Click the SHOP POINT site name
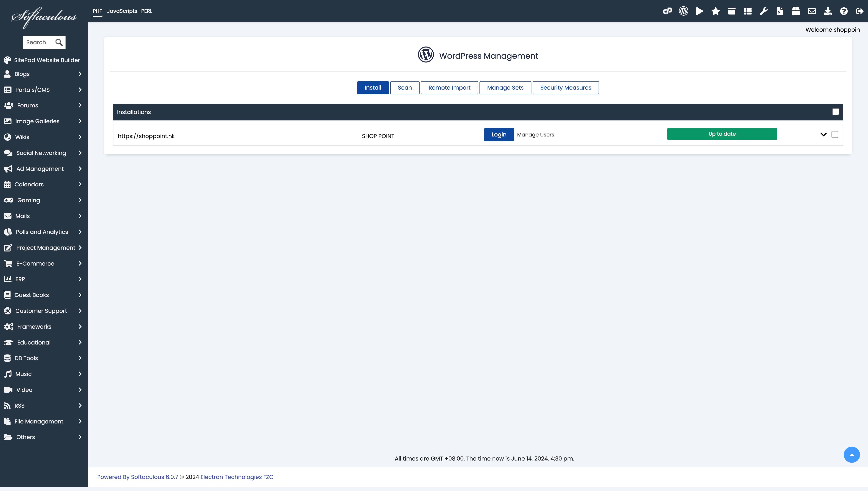 (378, 136)
